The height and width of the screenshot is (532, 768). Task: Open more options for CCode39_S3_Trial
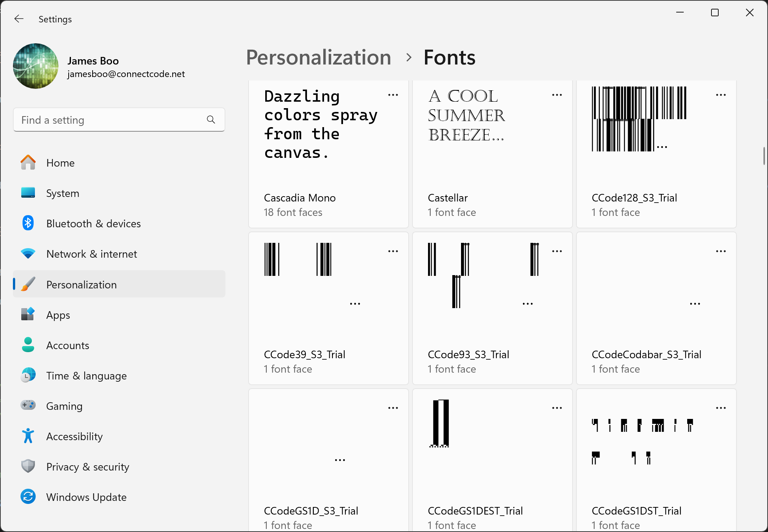(393, 251)
